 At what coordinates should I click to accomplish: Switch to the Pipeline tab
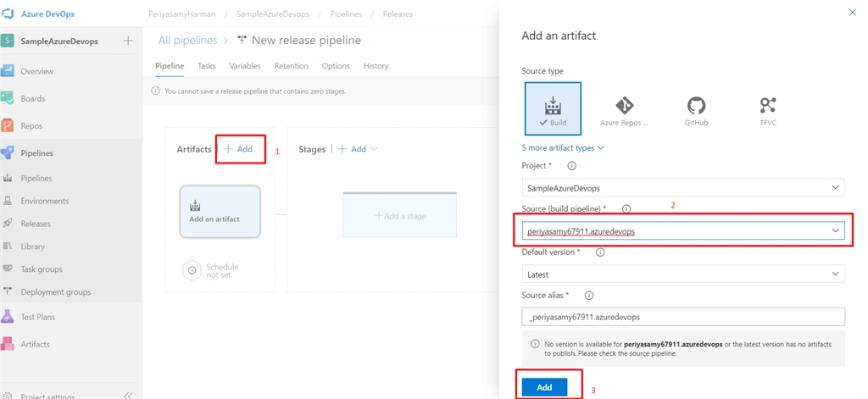[170, 66]
